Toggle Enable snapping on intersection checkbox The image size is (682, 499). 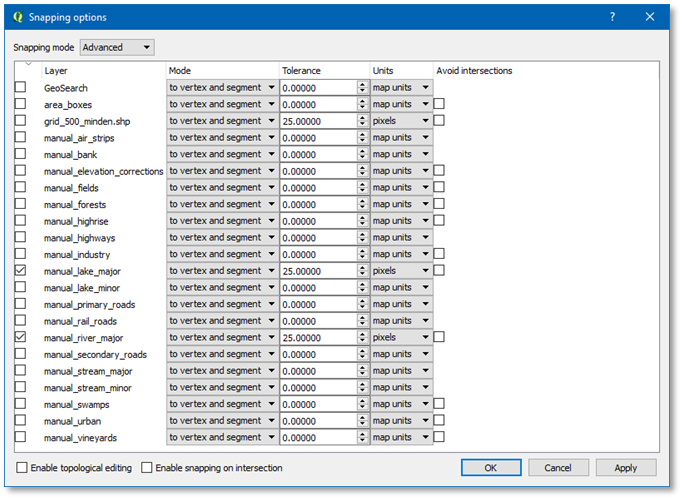pyautogui.click(x=147, y=468)
